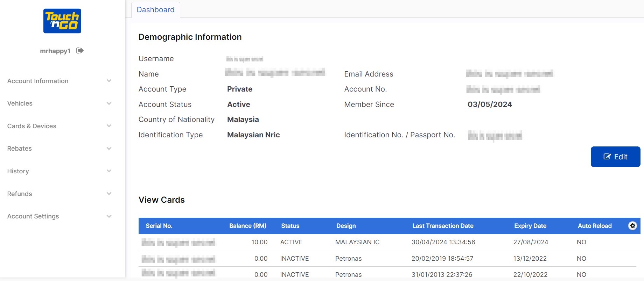Expand the Account Information chevron
This screenshot has height=281, width=644.
(109, 81)
